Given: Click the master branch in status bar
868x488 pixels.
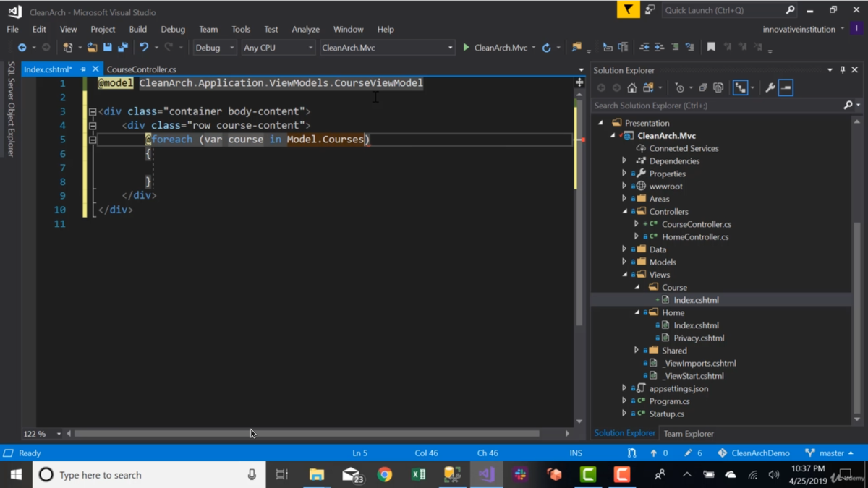Looking at the screenshot, I should [x=830, y=453].
